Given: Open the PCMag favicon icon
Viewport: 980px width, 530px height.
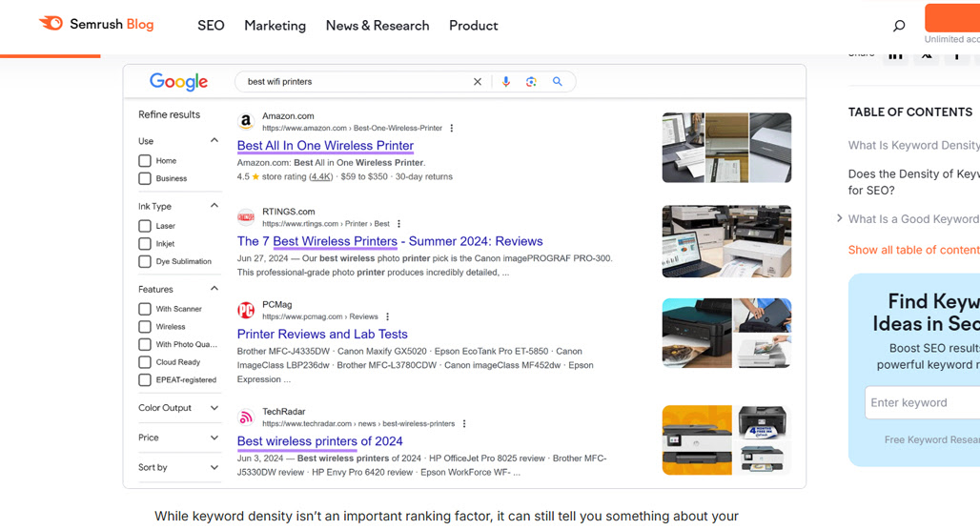Looking at the screenshot, I should coord(246,310).
